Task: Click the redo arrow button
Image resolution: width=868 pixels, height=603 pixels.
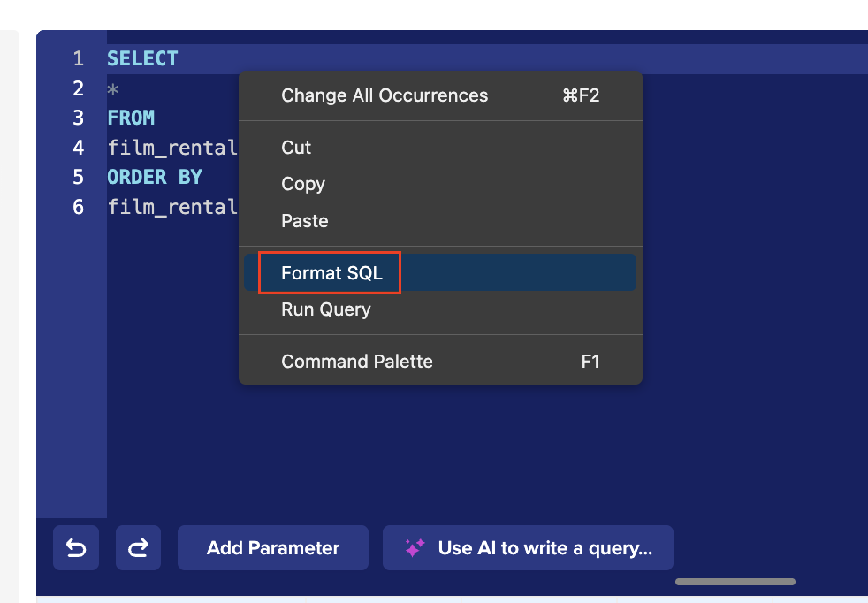Action: click(x=138, y=548)
